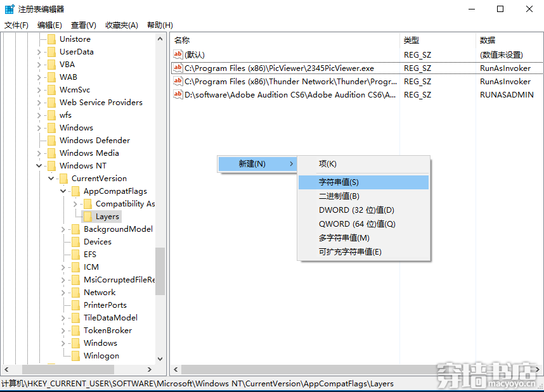Choose 项(K) from the New submenu
Screen dimensions: 544x392
click(363, 164)
